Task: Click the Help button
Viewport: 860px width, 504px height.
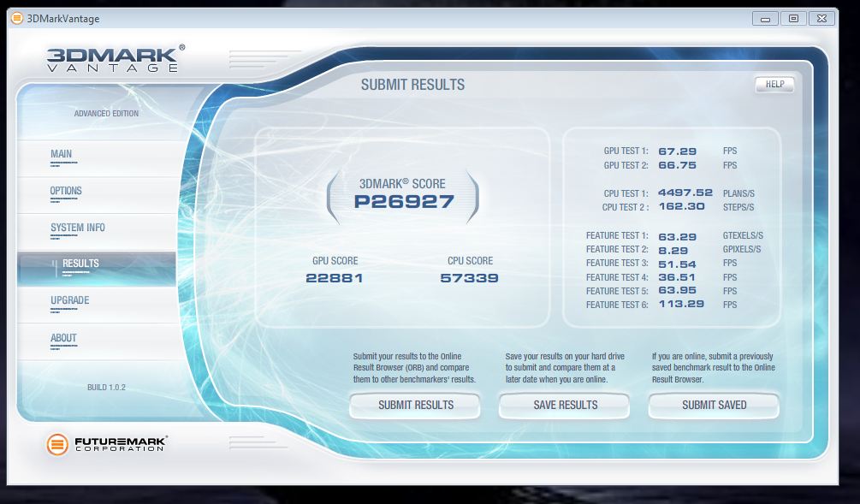Action: tap(774, 84)
